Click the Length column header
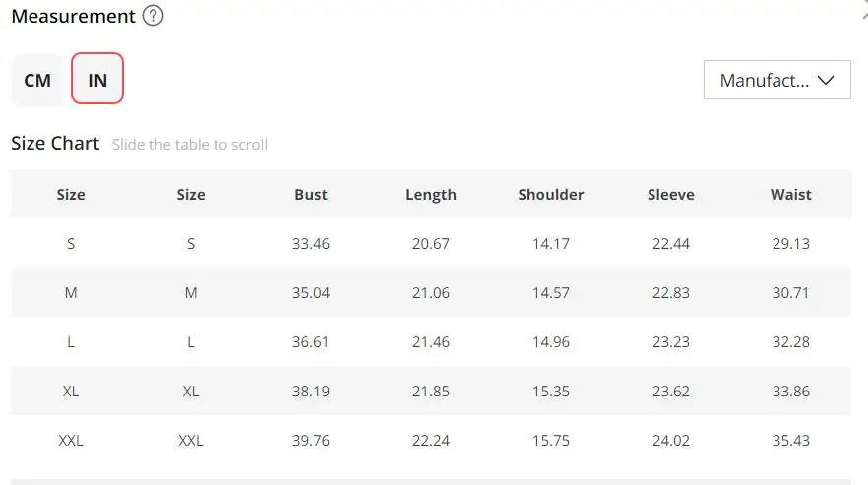This screenshot has width=868, height=485. click(x=431, y=195)
